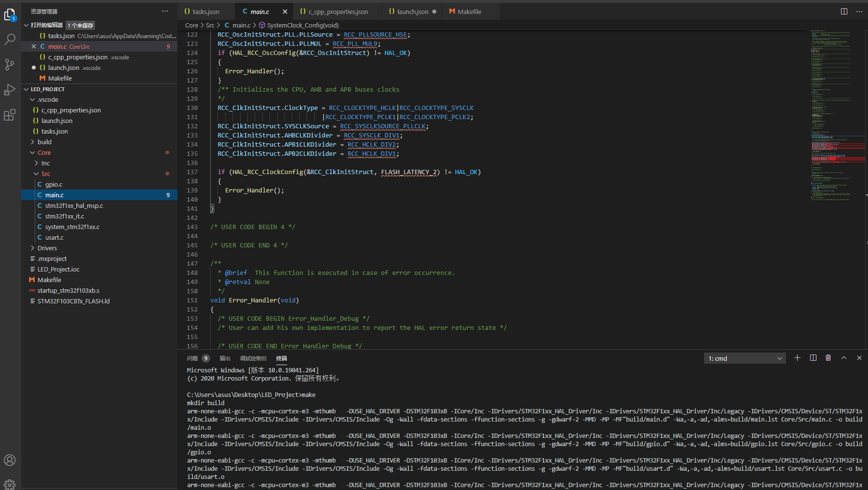Open the Source Control view

tap(10, 65)
